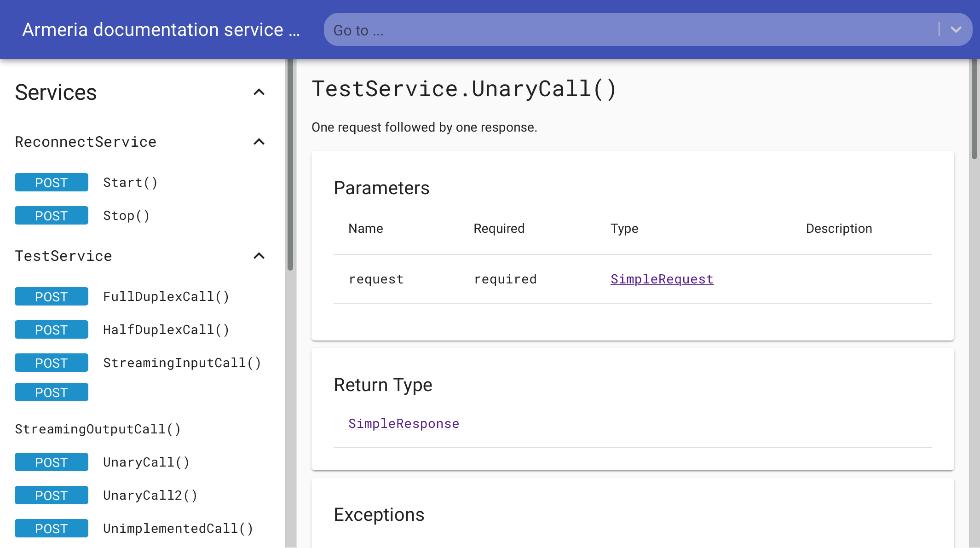Select the UnaryCall() method in sidebar
The width and height of the screenshot is (980, 548).
click(145, 462)
